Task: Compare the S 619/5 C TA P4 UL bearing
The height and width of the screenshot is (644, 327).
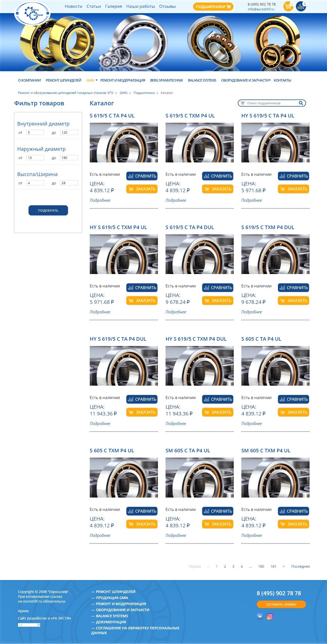Action: pos(142,176)
